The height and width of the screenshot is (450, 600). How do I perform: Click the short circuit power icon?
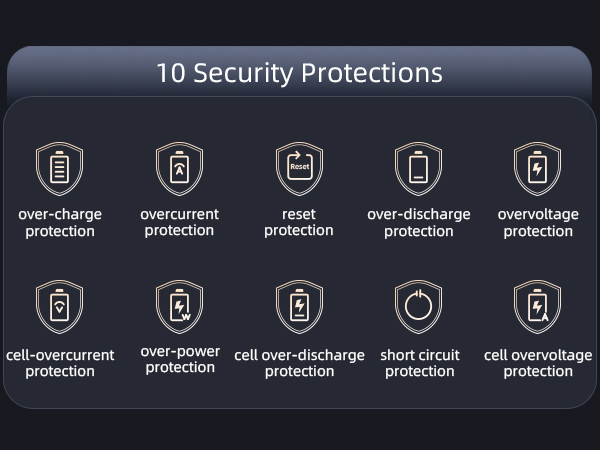coord(419,307)
